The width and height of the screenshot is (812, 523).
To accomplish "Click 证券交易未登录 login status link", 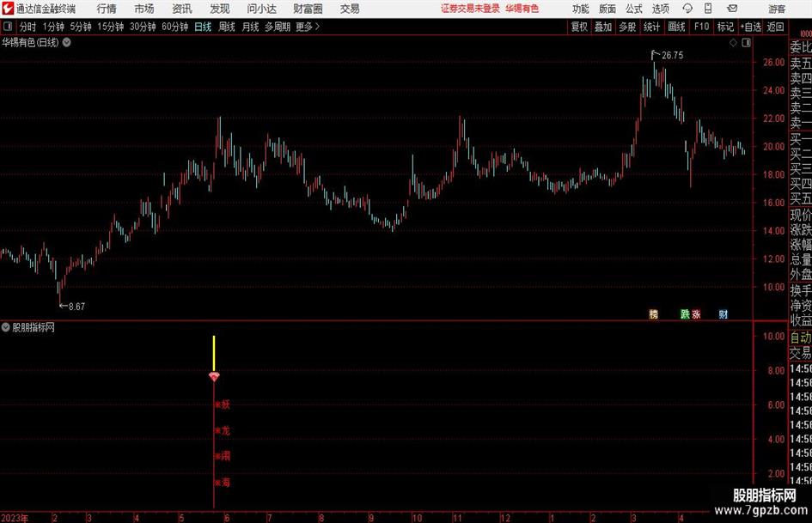I will (x=470, y=9).
